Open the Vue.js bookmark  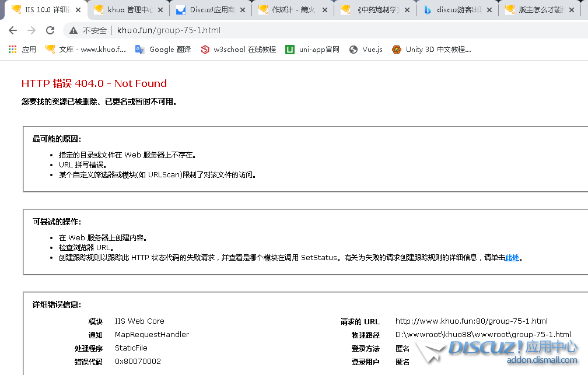click(x=366, y=50)
